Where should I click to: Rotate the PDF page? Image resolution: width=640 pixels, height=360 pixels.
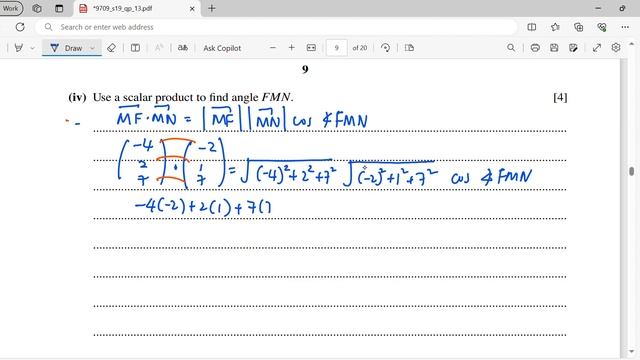pyautogui.click(x=385, y=48)
